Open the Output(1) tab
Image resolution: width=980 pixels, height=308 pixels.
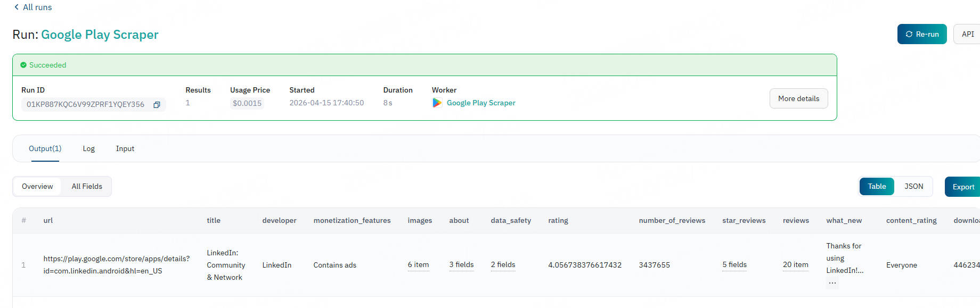tap(45, 148)
